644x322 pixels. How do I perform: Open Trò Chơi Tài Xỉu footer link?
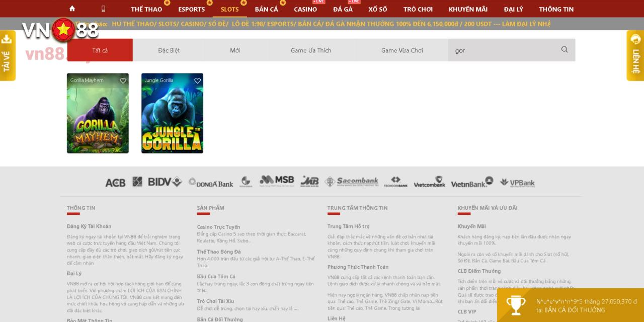pyautogui.click(x=215, y=301)
